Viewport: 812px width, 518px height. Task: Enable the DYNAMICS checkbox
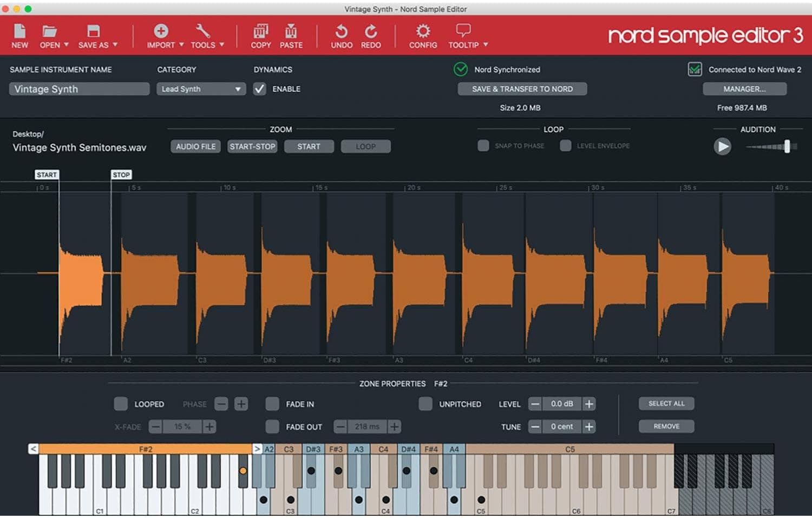(259, 89)
